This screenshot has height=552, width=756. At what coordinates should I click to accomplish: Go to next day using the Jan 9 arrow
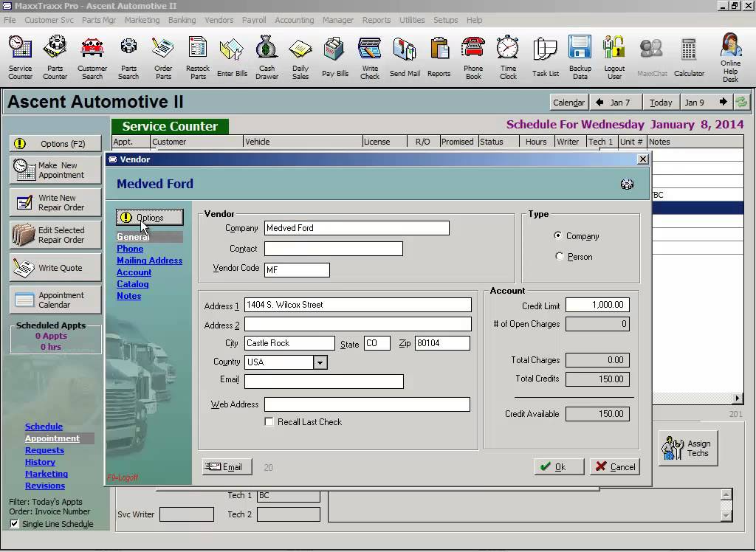click(723, 103)
